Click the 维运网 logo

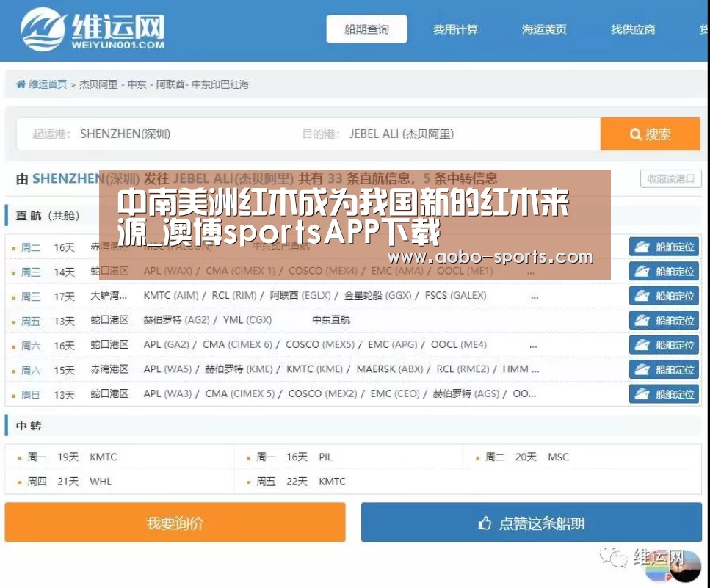[x=93, y=29]
